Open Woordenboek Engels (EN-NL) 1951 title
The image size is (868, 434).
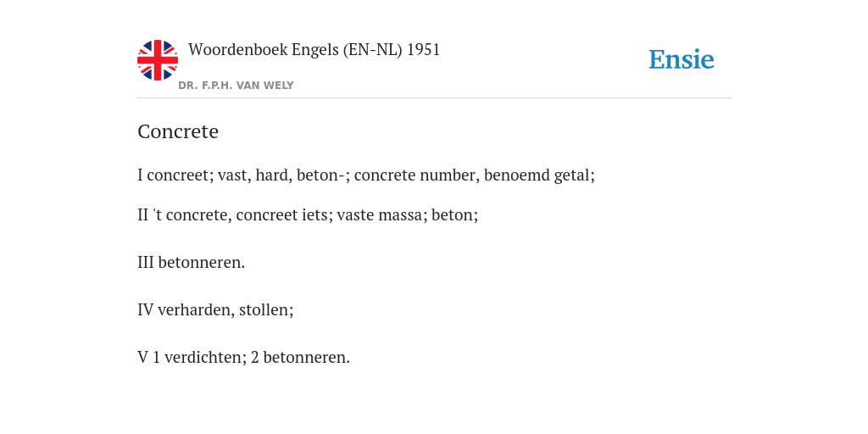(314, 50)
